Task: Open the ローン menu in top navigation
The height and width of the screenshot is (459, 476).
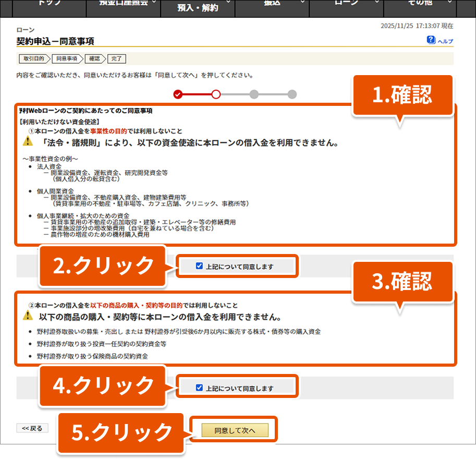Action: point(346,4)
